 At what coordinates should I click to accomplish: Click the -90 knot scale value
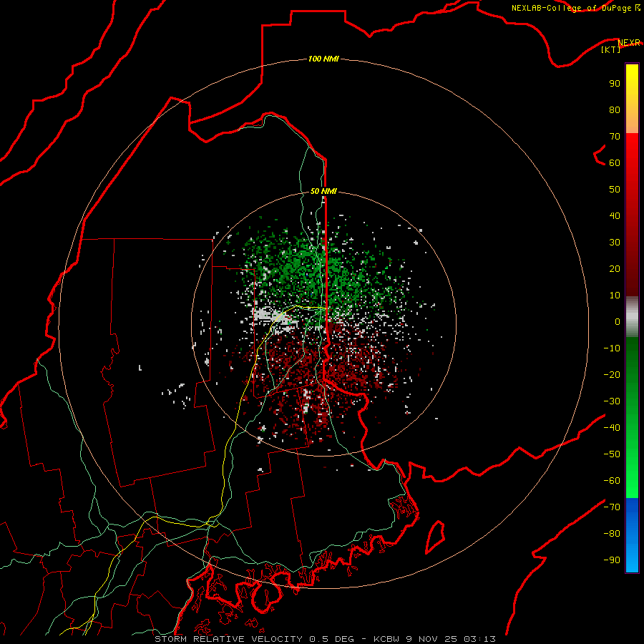(612, 560)
